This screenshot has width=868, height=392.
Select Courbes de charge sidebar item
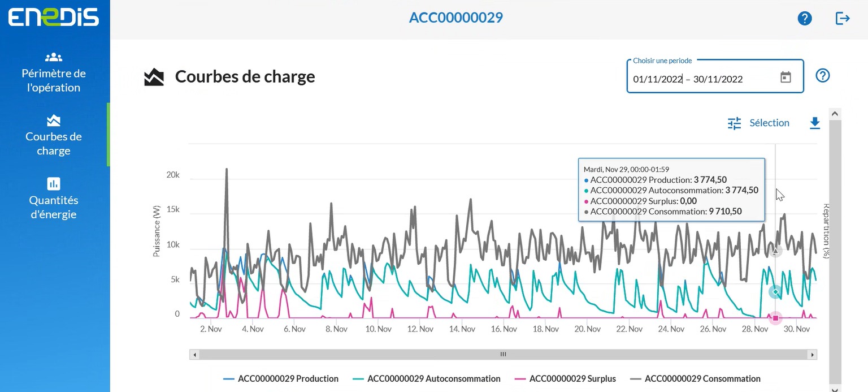pos(54,136)
